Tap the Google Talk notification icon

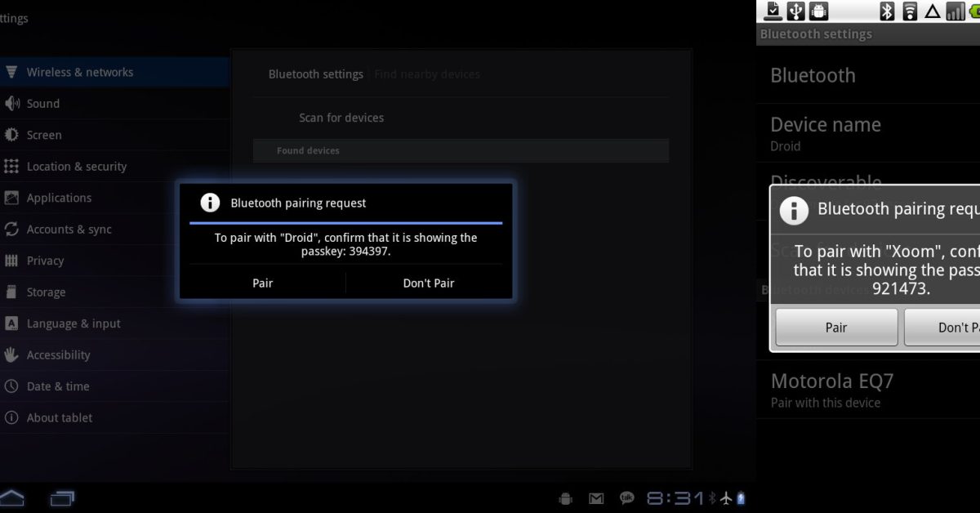click(626, 498)
